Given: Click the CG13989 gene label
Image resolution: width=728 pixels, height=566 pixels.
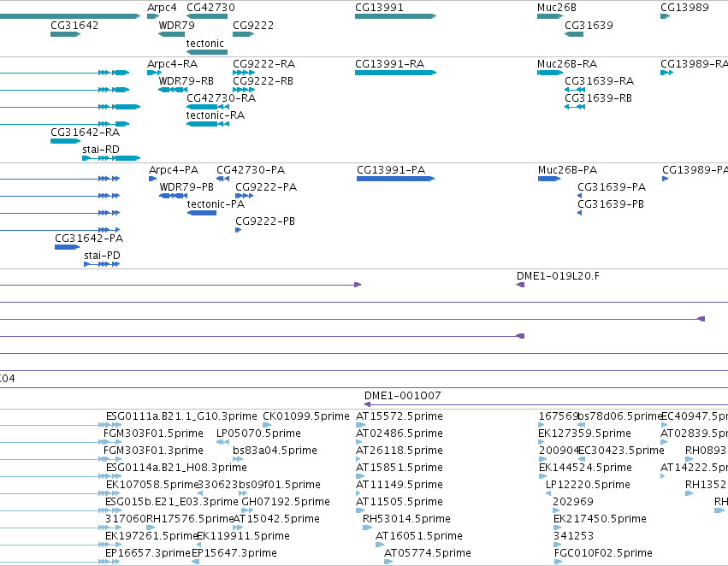Looking at the screenshot, I should point(684,8).
